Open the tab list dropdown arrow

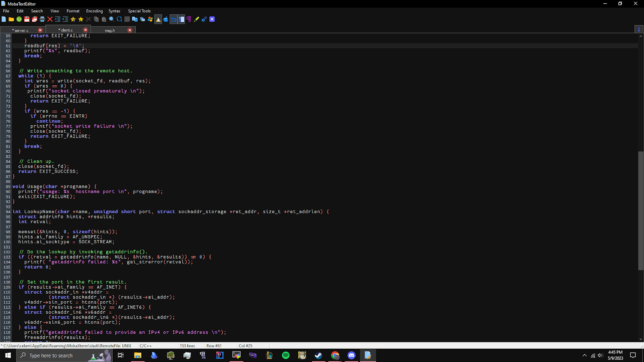pyautogui.click(x=639, y=29)
